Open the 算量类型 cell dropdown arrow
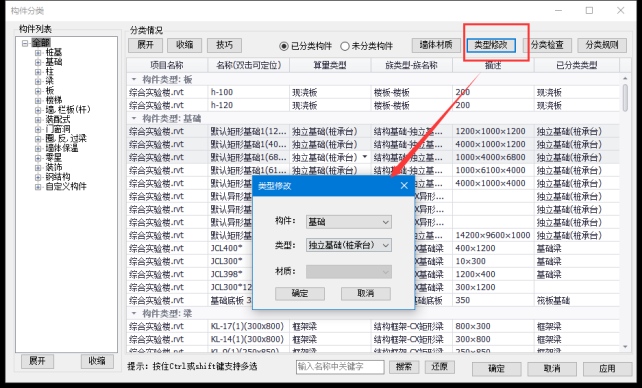The width and height of the screenshot is (642, 388). pos(365,157)
